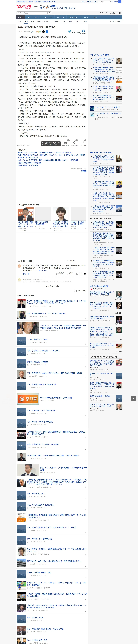Open the トップ tab
138x644 pixels.
20,17
